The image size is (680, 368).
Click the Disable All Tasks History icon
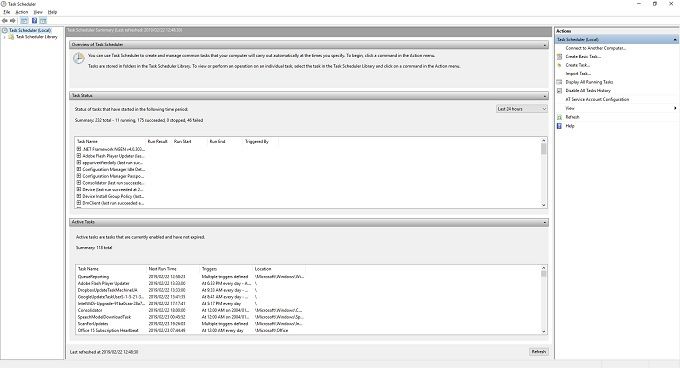559,91
